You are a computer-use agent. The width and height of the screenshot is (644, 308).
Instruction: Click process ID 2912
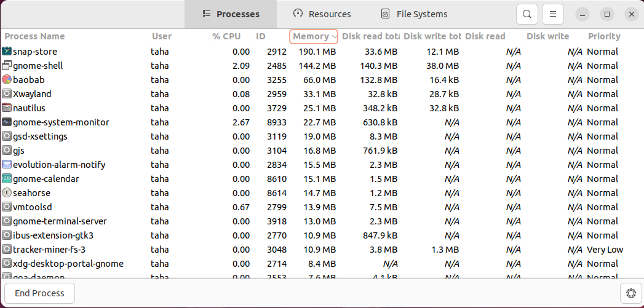click(277, 52)
